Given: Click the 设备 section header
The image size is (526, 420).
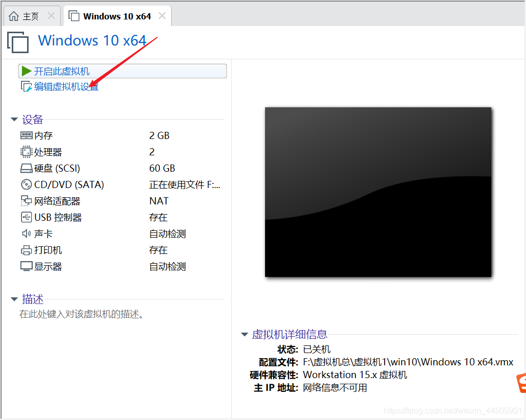Looking at the screenshot, I should (33, 120).
